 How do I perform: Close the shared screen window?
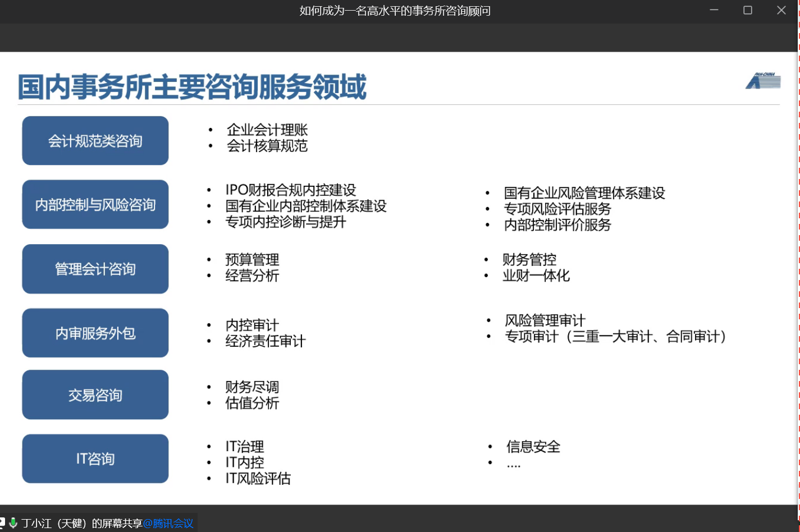tap(781, 10)
